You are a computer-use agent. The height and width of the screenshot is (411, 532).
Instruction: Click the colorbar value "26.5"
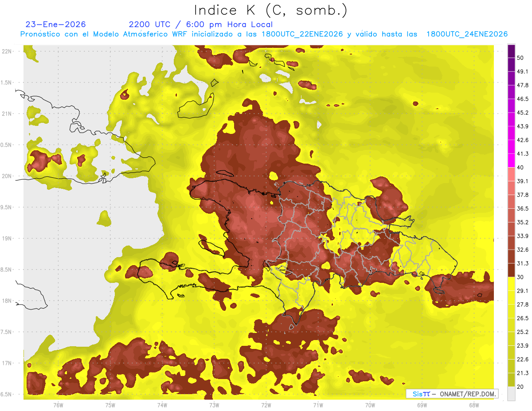523,318
